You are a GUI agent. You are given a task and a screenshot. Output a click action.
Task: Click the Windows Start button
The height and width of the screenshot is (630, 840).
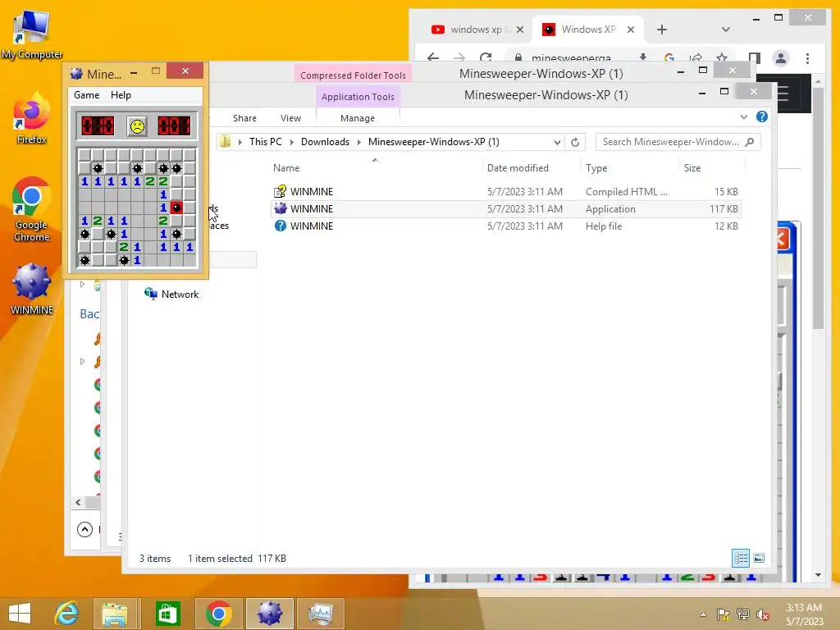20,614
